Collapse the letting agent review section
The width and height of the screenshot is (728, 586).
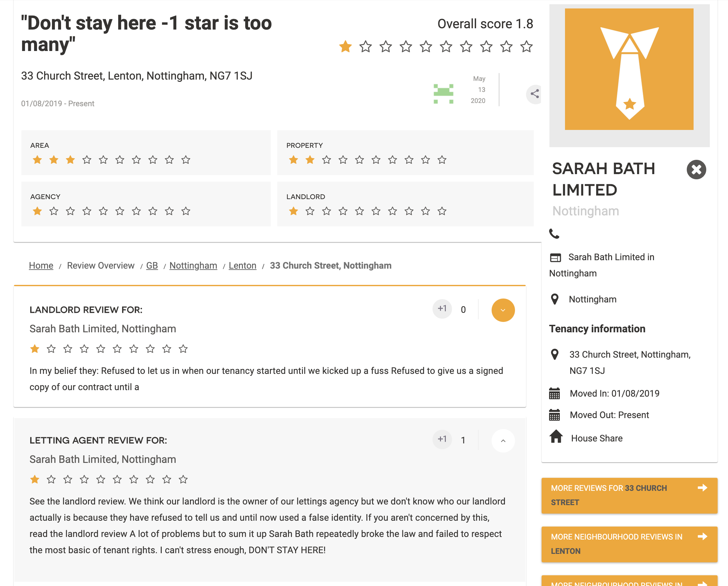pos(503,440)
